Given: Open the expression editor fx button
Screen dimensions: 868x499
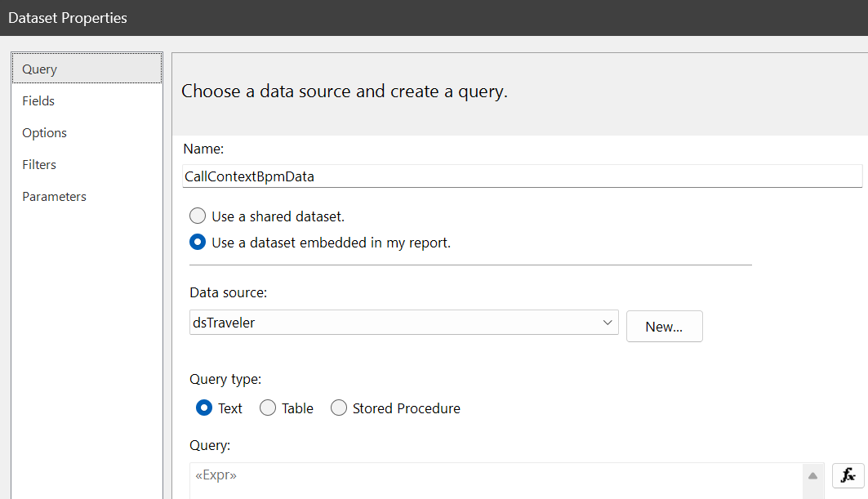Looking at the screenshot, I should tap(848, 475).
